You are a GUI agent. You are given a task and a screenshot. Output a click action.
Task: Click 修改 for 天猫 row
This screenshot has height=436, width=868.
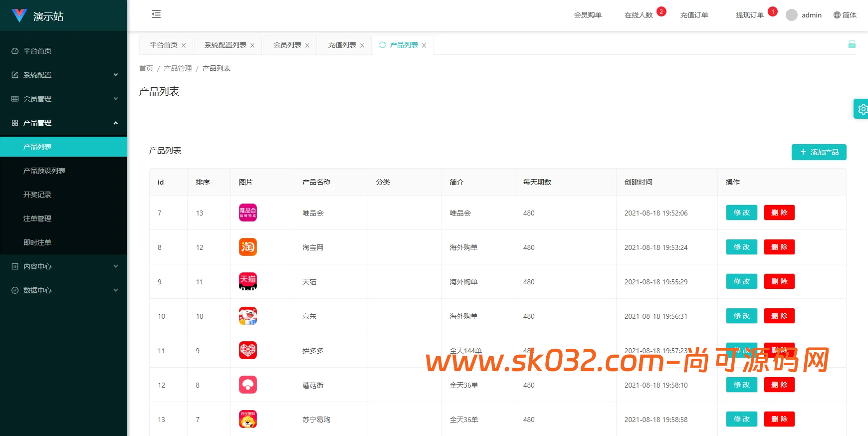coord(741,281)
